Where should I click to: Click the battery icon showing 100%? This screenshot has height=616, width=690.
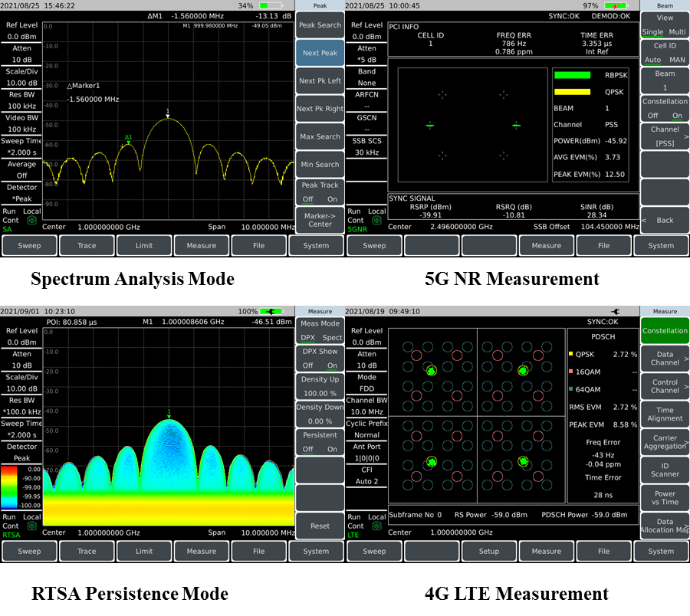[271, 312]
